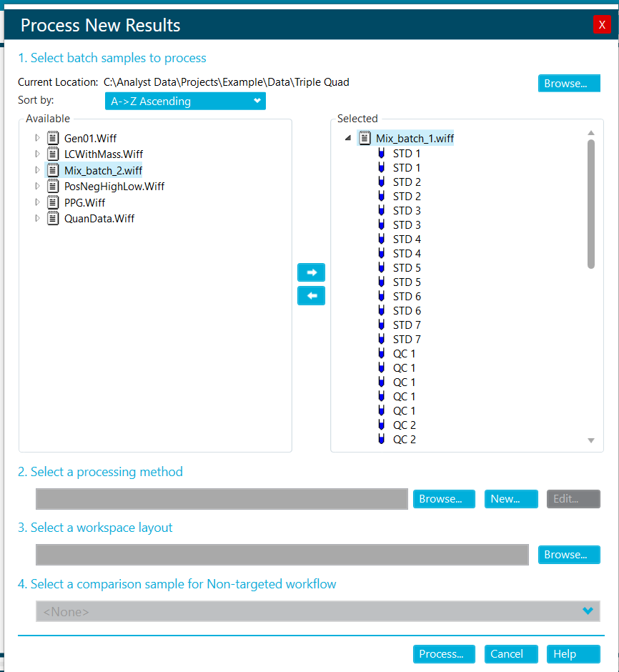Remove samples using the left arrow button

tap(311, 296)
